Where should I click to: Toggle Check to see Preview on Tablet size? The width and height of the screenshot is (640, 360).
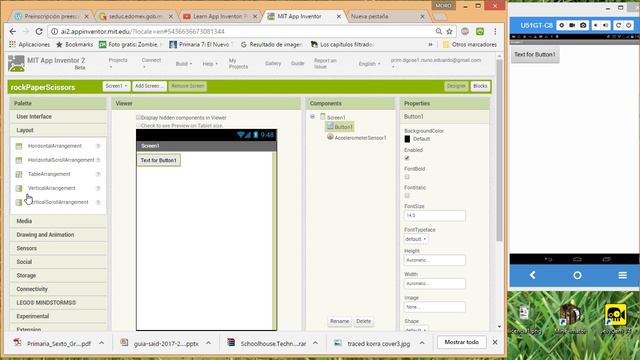(x=138, y=125)
